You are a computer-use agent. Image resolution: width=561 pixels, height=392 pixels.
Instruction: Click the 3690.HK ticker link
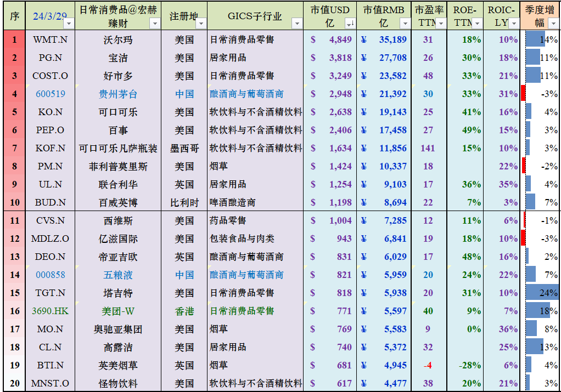point(50,311)
